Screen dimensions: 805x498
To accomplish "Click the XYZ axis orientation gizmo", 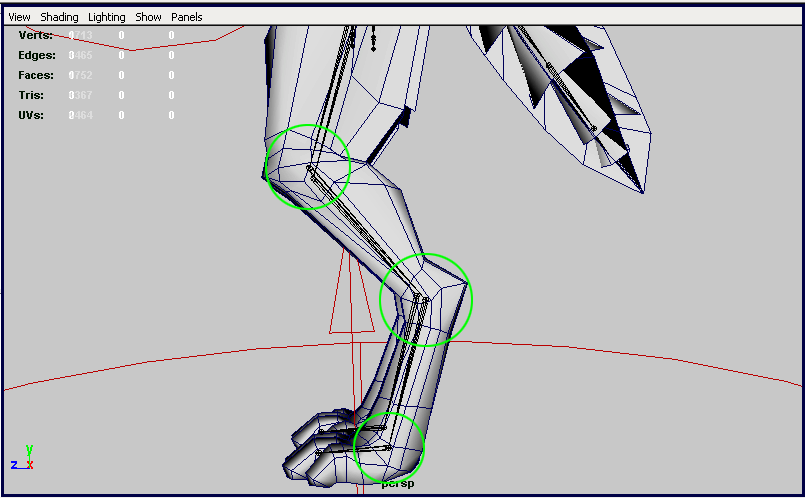I will [24, 458].
